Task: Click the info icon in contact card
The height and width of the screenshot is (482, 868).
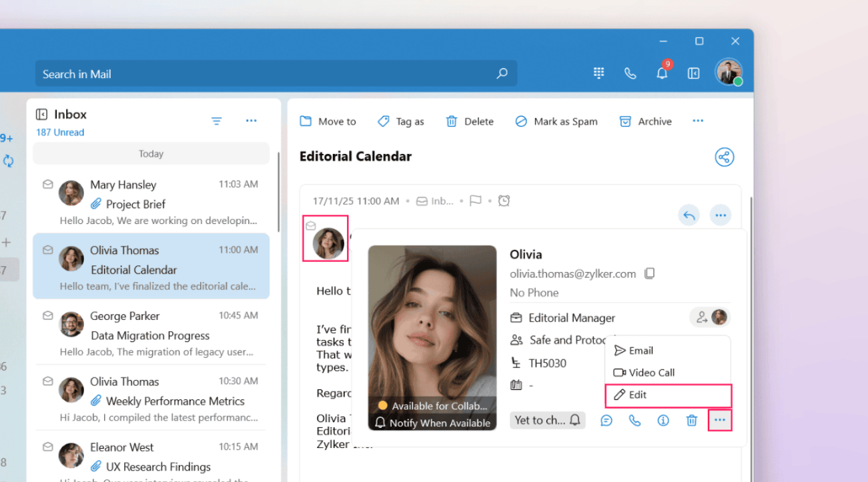Action: click(663, 421)
